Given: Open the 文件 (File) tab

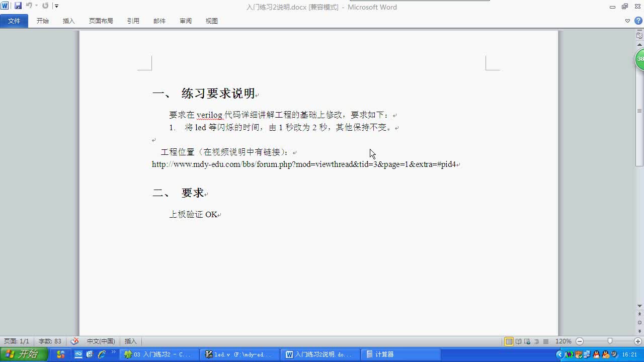Looking at the screenshot, I should (x=14, y=21).
